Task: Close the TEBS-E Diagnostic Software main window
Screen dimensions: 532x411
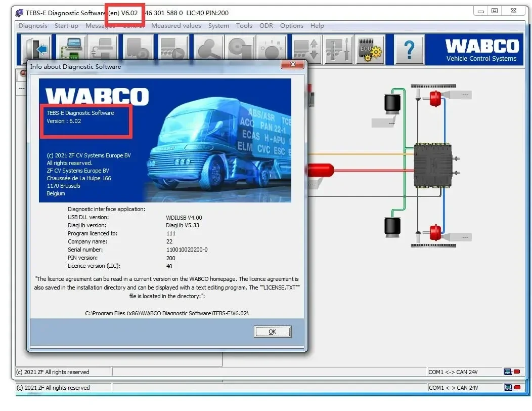Action: (513, 11)
